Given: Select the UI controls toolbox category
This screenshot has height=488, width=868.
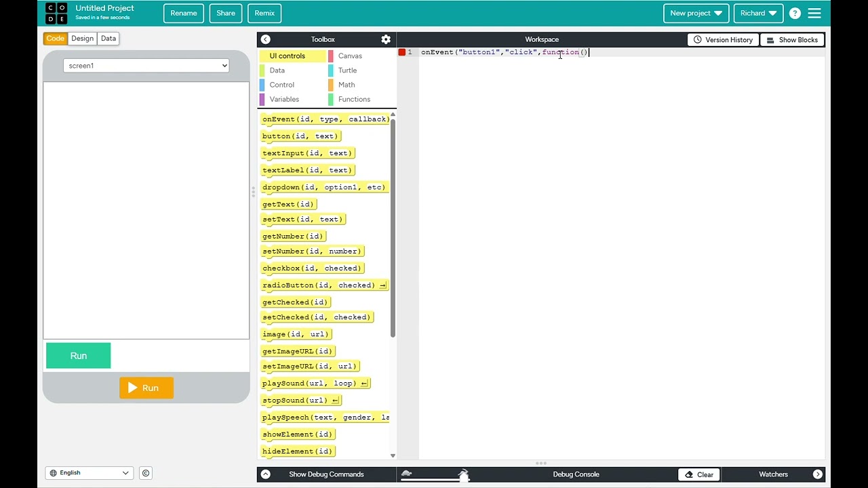Looking at the screenshot, I should tap(292, 56).
